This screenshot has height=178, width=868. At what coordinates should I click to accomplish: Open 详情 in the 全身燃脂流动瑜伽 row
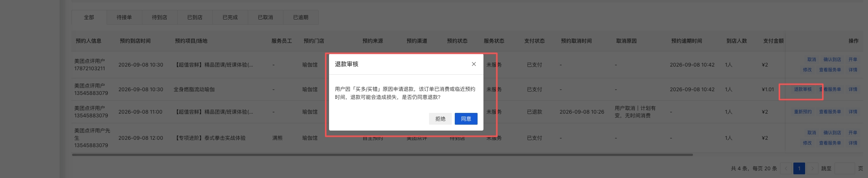pos(853,89)
